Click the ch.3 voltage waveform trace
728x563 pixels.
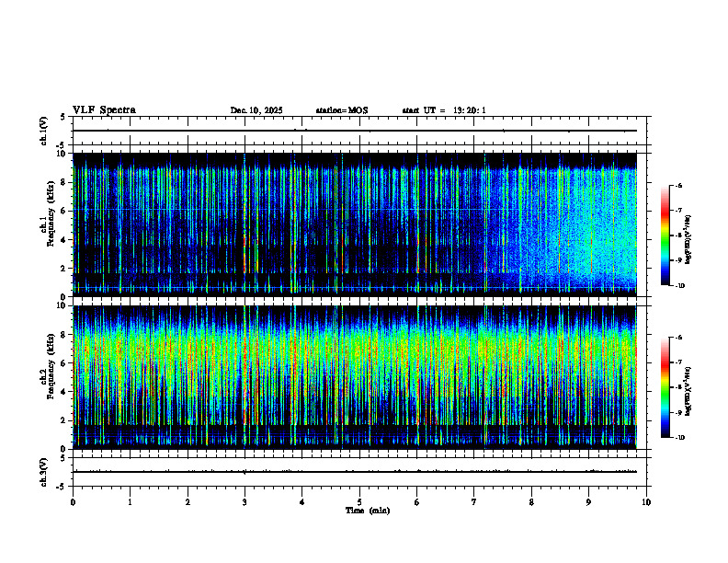[x=355, y=472]
